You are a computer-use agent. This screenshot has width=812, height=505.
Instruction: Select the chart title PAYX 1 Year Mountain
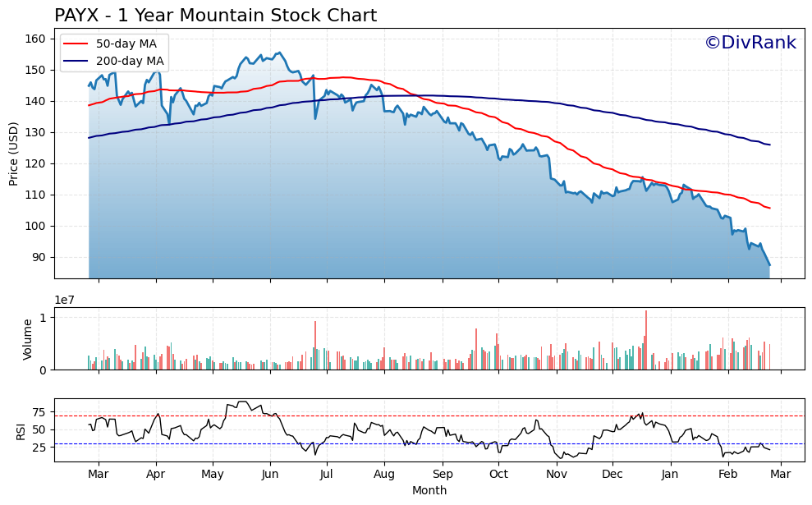[213, 14]
